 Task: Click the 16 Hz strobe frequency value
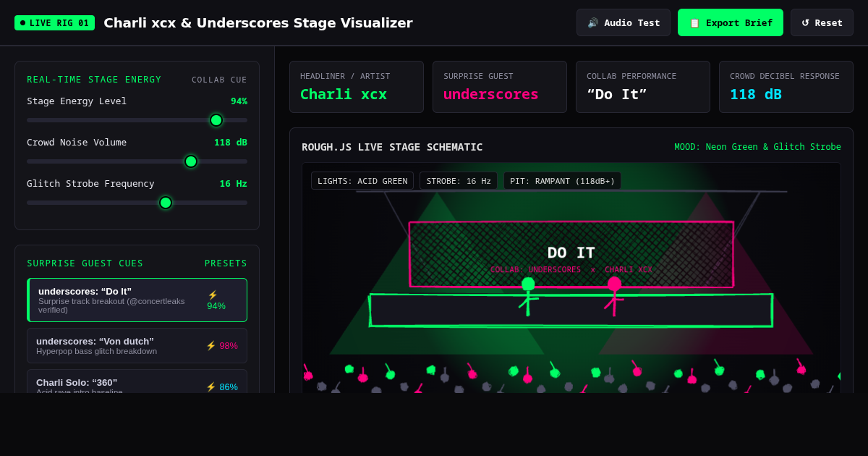[x=234, y=183]
